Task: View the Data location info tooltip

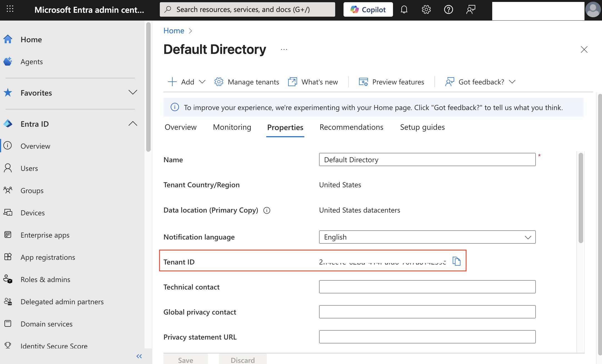Action: pyautogui.click(x=267, y=210)
